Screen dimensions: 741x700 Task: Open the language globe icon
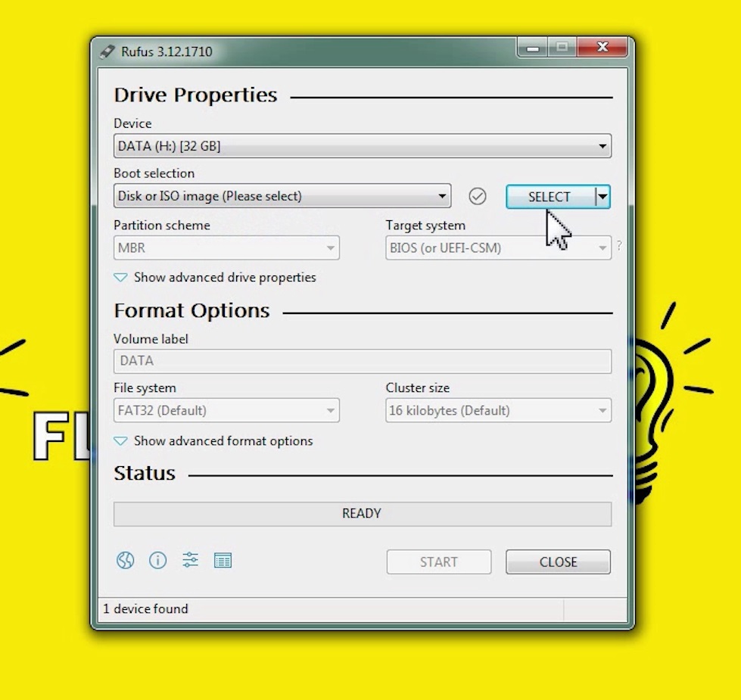(x=125, y=561)
